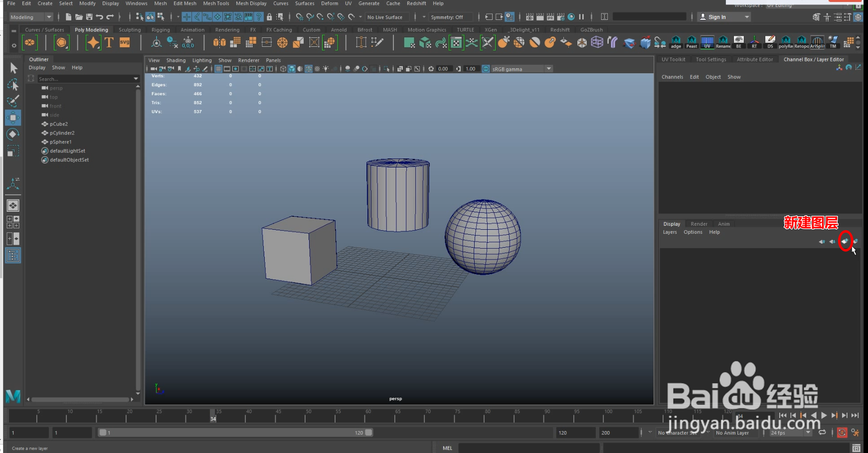Click the freeze transformations snowflake icon
The width and height of the screenshot is (868, 453).
point(188,42)
